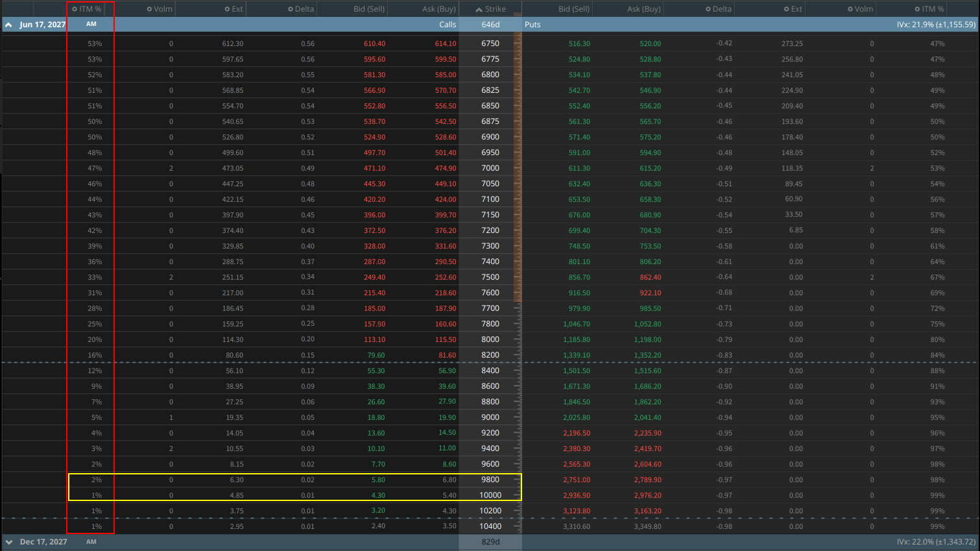Select the 10000 strike cell

click(490, 495)
